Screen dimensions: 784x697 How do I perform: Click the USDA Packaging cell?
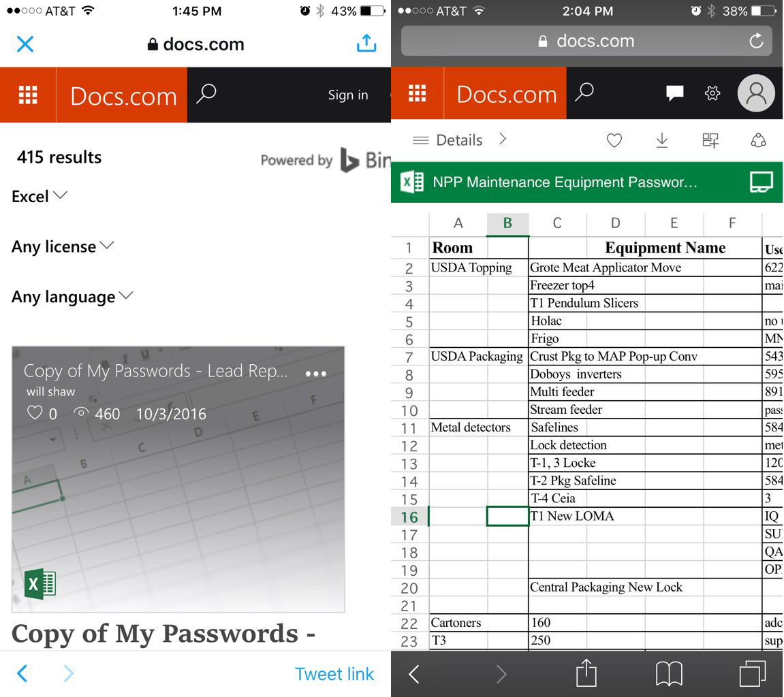click(477, 356)
